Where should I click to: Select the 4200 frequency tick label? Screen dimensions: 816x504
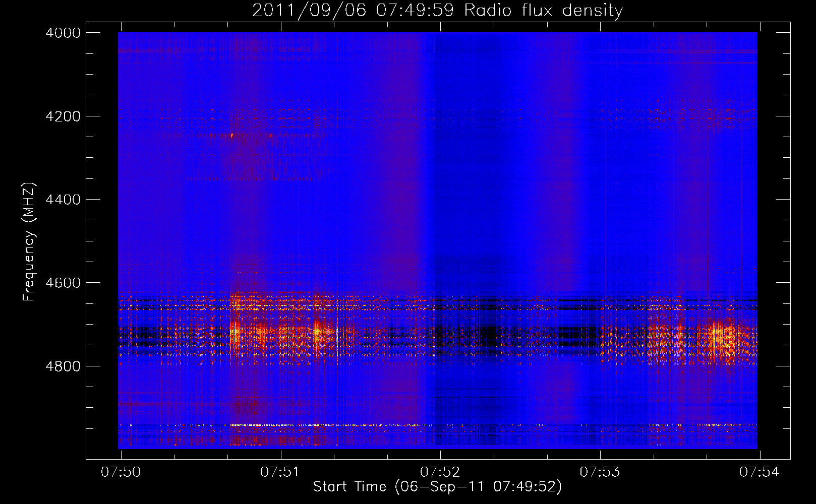tap(63, 116)
